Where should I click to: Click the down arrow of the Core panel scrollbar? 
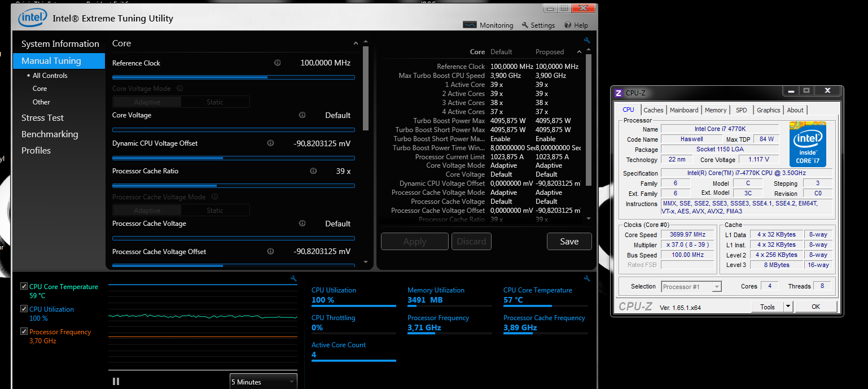pos(366,262)
